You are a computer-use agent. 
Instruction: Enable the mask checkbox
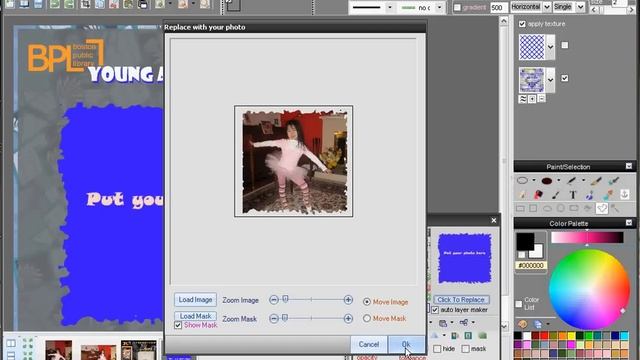466,349
